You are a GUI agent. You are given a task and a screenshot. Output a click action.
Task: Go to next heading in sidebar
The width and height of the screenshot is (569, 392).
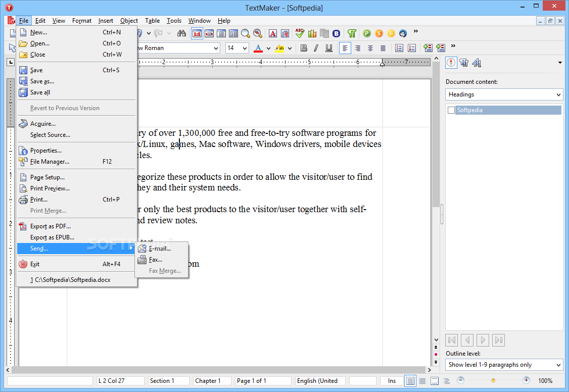click(483, 340)
